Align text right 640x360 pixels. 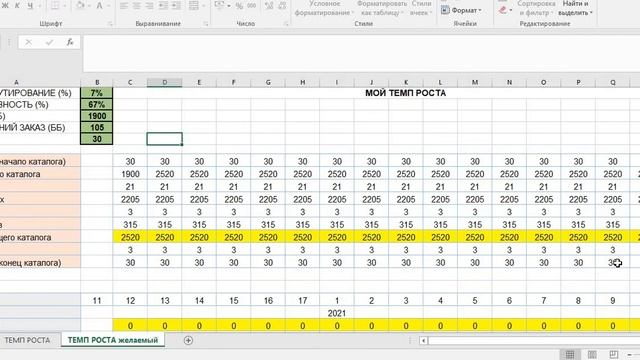tap(150, 6)
